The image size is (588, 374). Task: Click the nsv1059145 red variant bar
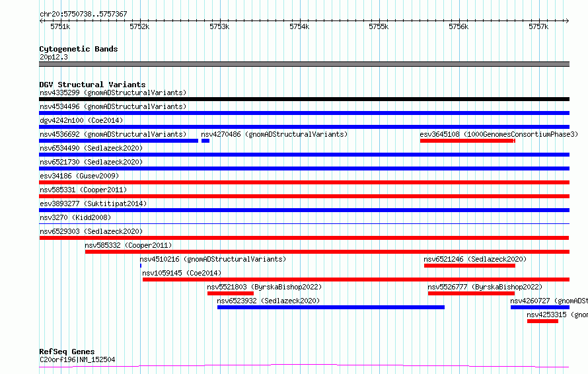click(x=356, y=280)
